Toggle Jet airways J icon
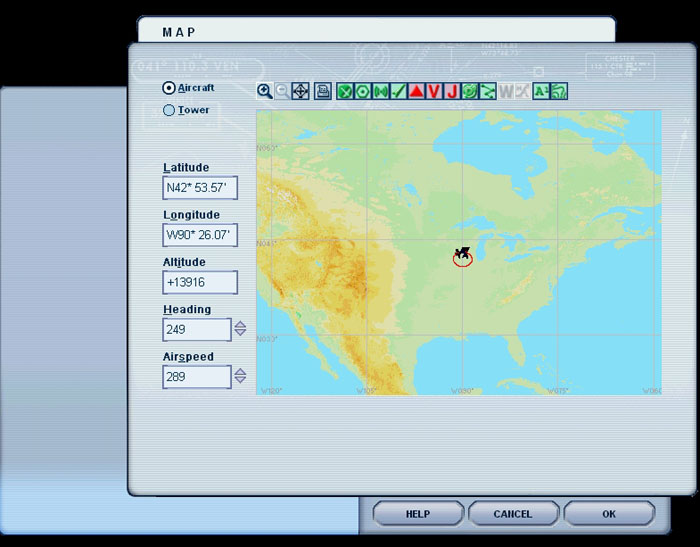Viewport: 700px width, 547px height. click(451, 91)
